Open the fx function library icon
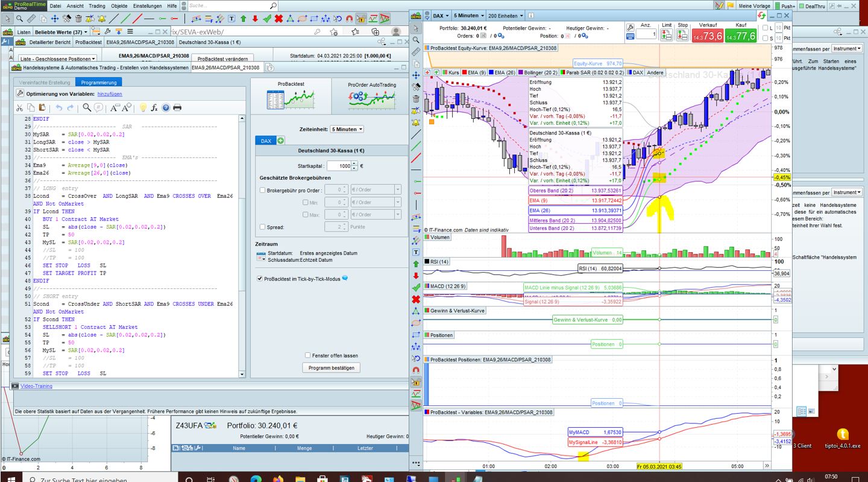 [154, 107]
